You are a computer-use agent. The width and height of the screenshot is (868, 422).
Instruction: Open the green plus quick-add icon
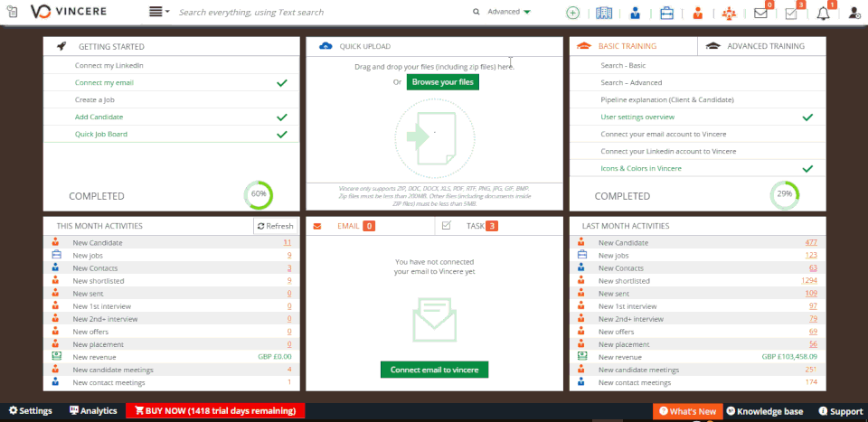pyautogui.click(x=573, y=13)
